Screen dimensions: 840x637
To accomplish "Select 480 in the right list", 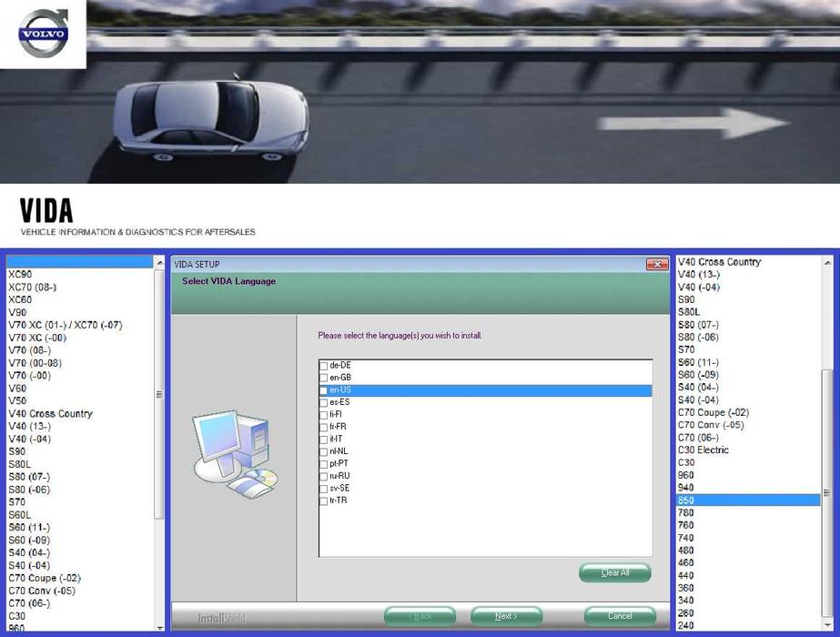I will coord(748,551).
